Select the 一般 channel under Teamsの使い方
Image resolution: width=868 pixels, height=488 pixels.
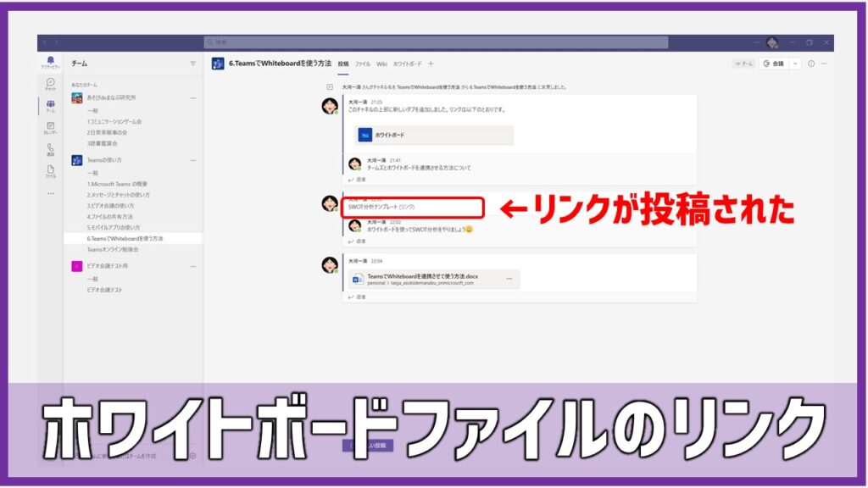pos(92,173)
